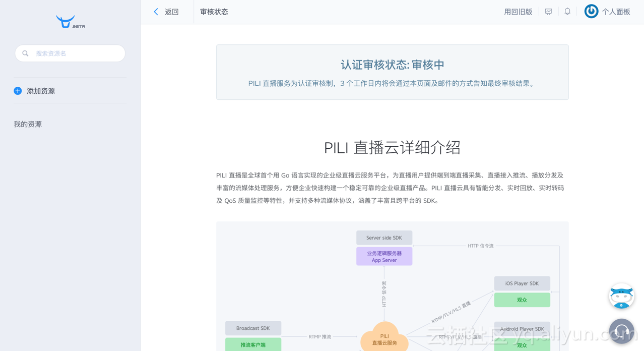This screenshot has width=644, height=351.
Task: Click the back chevron arrow
Action: point(156,12)
